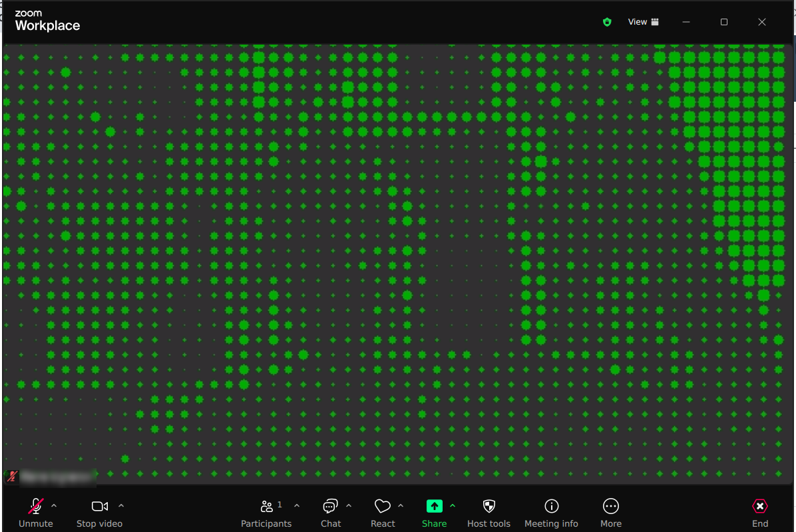Open the Participants panel

(x=267, y=507)
